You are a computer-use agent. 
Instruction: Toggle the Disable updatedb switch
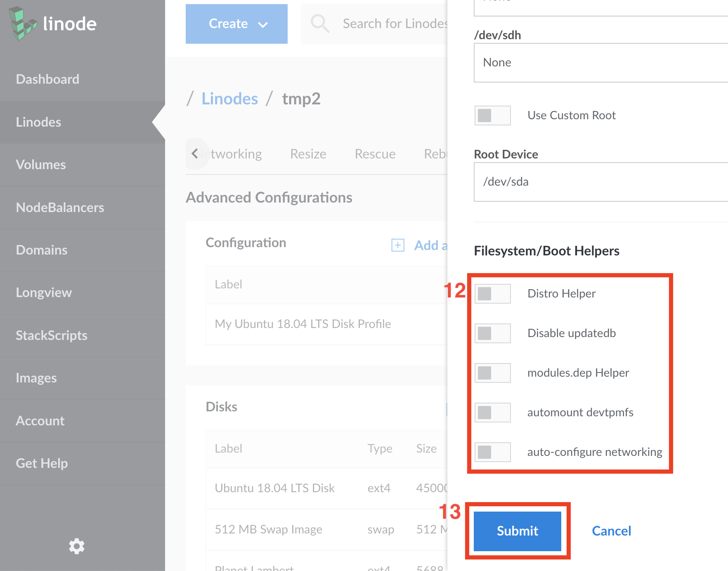pos(493,333)
